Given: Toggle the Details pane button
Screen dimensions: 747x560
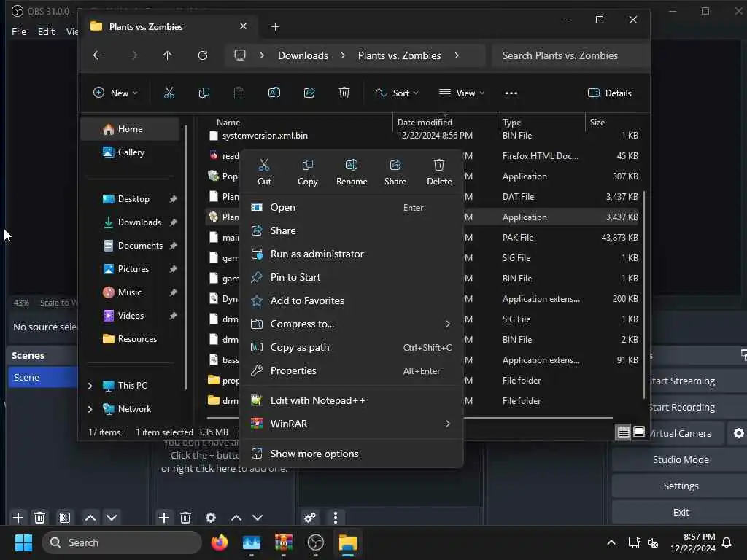Looking at the screenshot, I should pos(610,93).
